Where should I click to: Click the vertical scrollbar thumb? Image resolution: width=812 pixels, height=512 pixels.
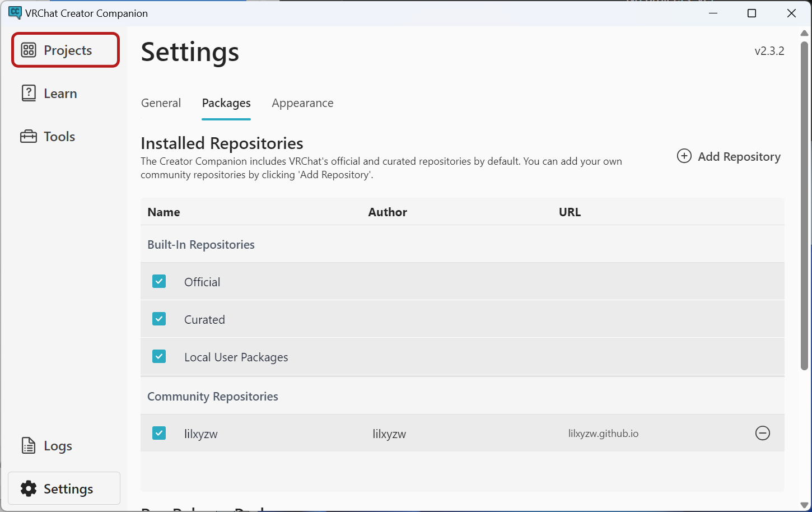pos(804,205)
